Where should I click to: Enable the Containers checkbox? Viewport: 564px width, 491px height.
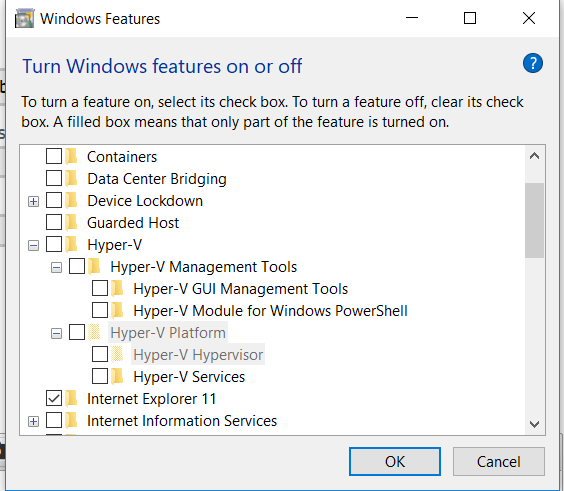click(54, 156)
